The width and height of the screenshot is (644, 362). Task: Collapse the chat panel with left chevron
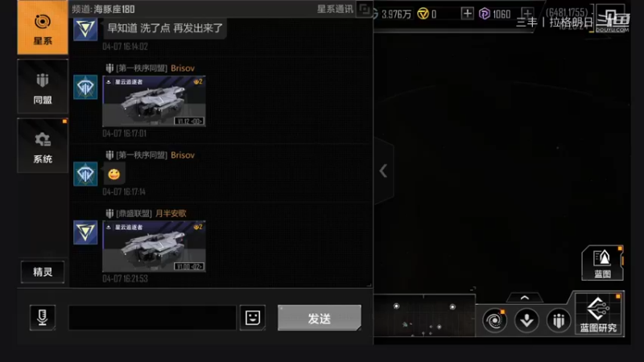(x=383, y=171)
